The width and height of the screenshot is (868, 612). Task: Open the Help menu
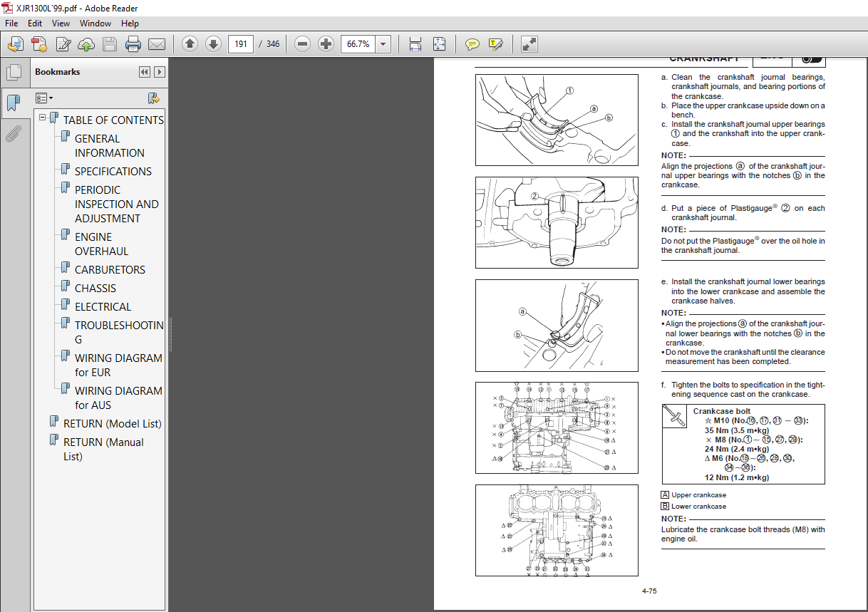pyautogui.click(x=130, y=24)
